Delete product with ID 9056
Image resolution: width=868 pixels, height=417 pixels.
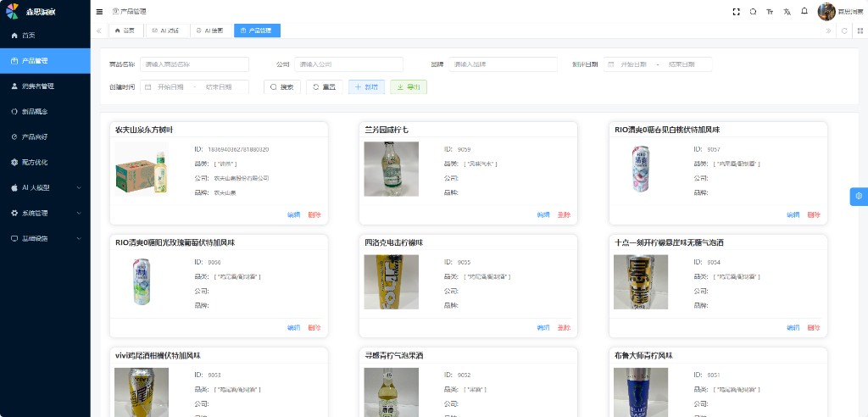pyautogui.click(x=314, y=328)
